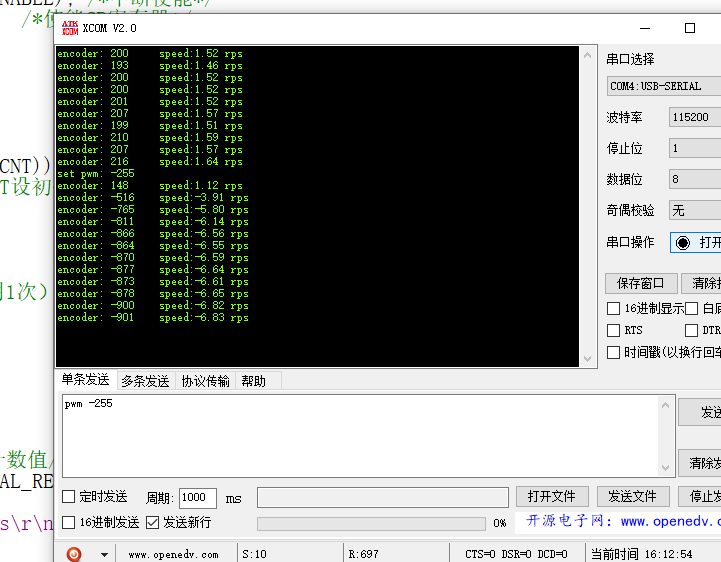Toggle the serial port open/close button
The height and width of the screenshot is (562, 721).
tap(696, 242)
